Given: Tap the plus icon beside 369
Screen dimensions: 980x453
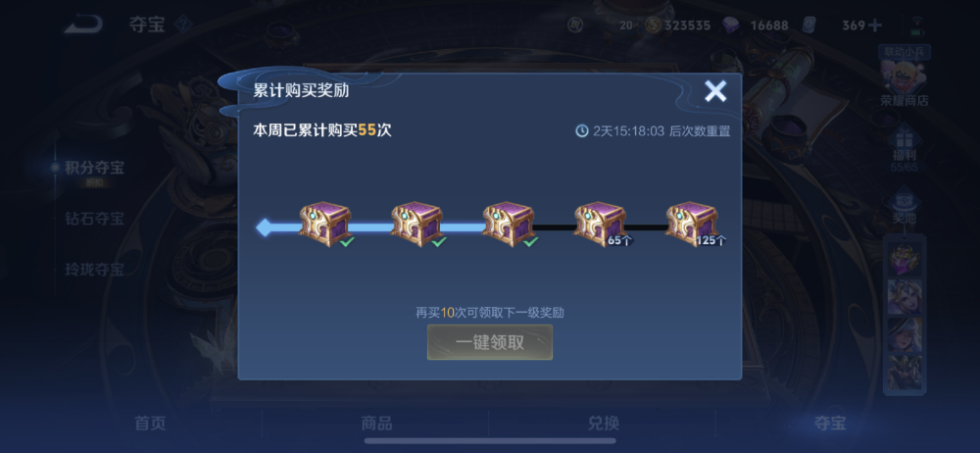Looking at the screenshot, I should [x=875, y=25].
